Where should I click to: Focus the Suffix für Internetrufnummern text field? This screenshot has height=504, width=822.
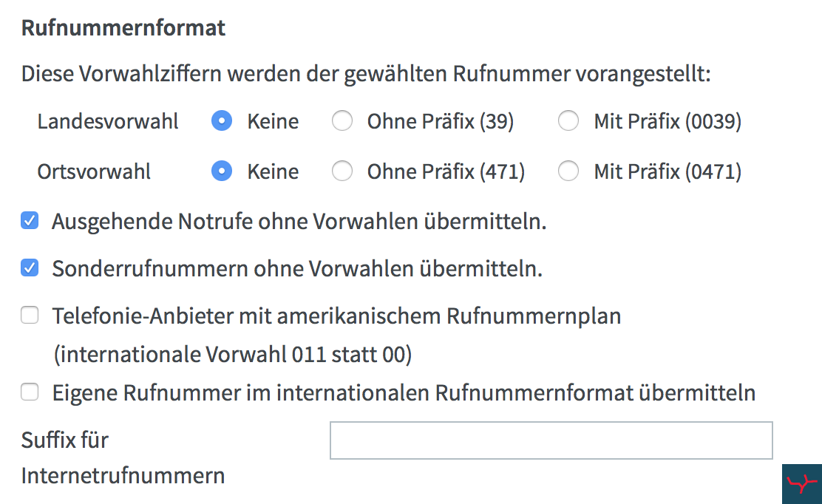pos(551,440)
